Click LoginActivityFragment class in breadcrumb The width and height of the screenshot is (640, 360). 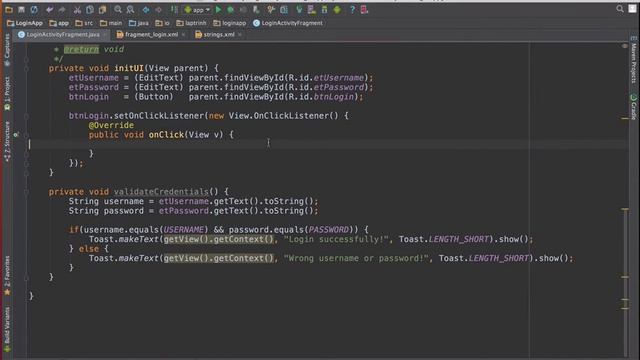(x=288, y=23)
